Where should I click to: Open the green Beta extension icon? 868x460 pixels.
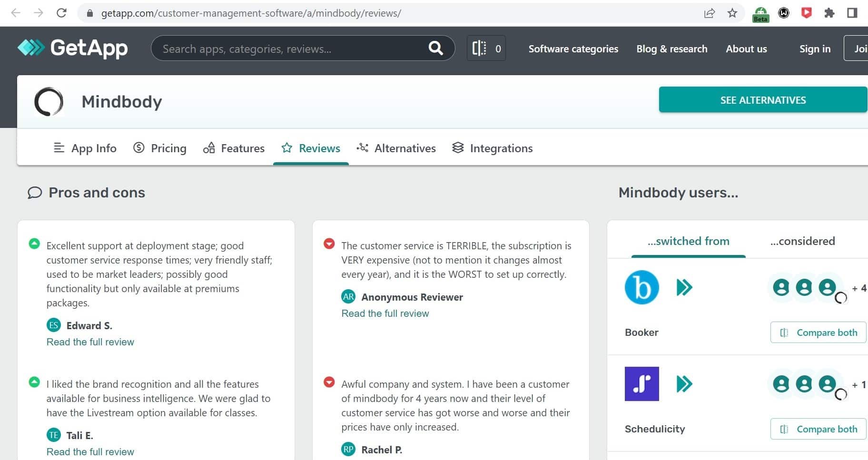click(x=760, y=14)
